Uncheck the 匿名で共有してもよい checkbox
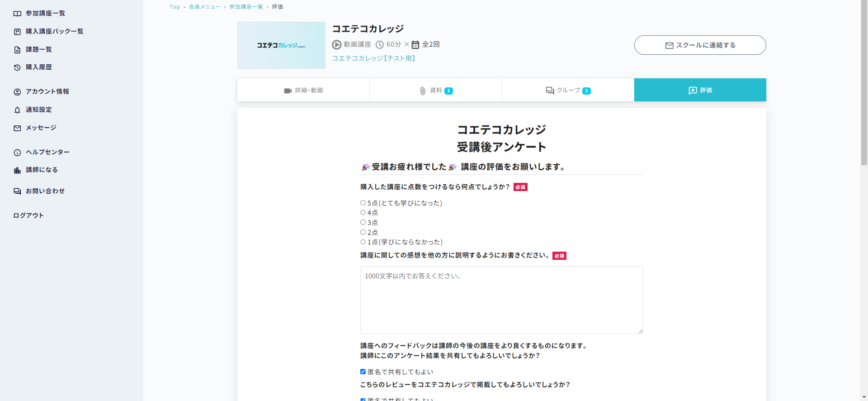The image size is (868, 401). click(363, 372)
